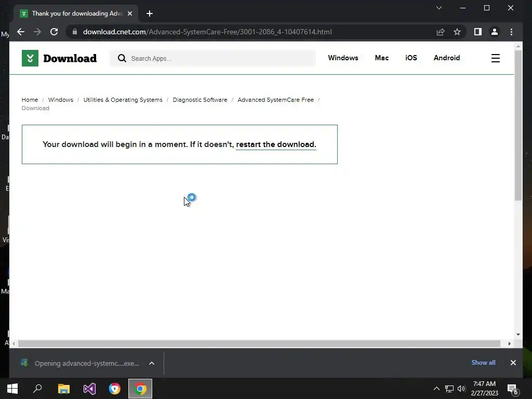
Task: Open the hamburger site menu
Action: 495,58
